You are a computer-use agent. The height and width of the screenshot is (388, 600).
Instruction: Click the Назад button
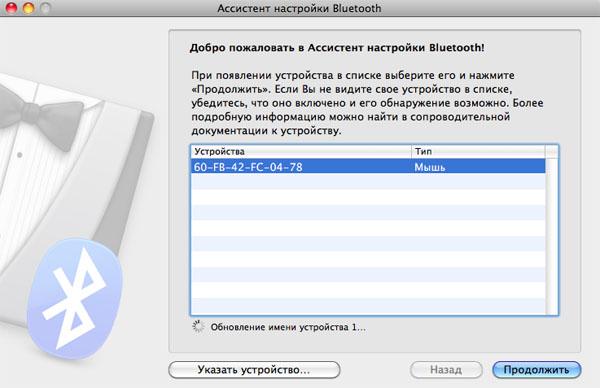pyautogui.click(x=446, y=370)
